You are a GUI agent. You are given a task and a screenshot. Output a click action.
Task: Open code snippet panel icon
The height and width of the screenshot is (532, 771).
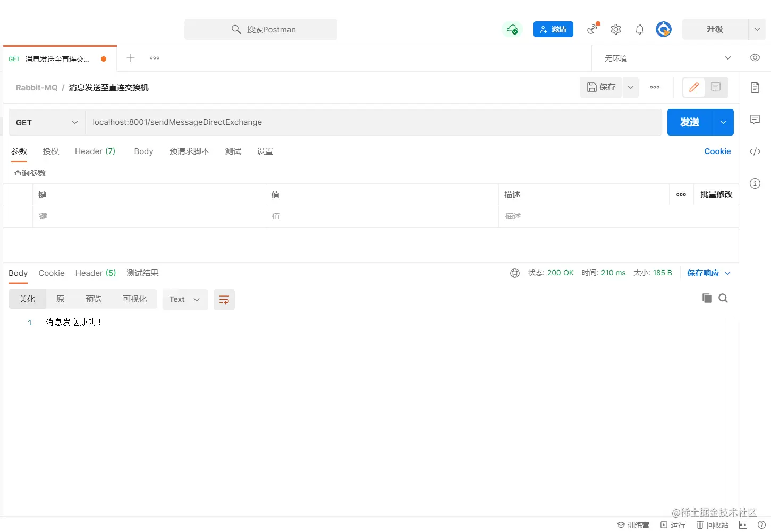tap(755, 151)
